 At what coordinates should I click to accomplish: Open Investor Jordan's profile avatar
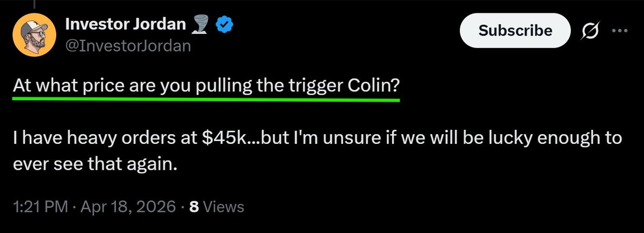click(34, 35)
